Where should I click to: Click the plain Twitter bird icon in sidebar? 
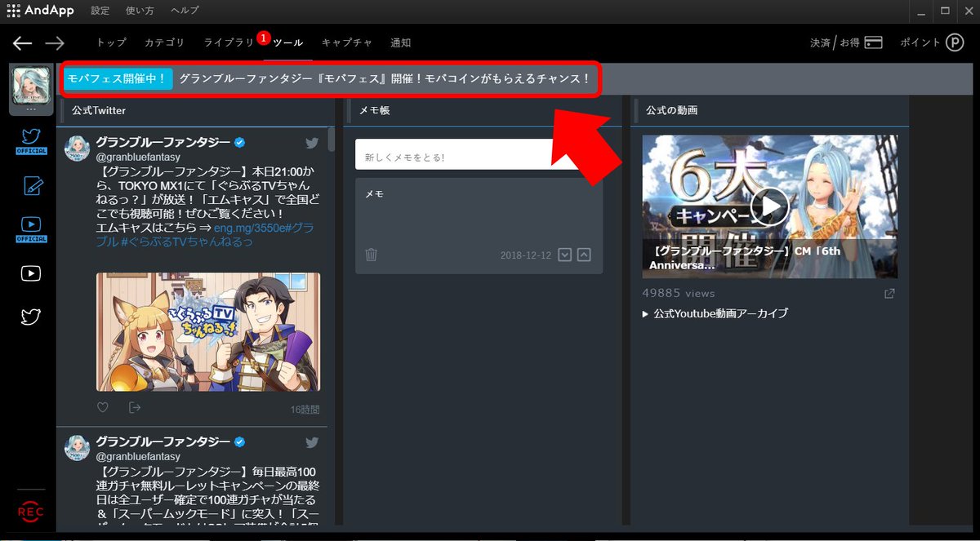[x=31, y=317]
